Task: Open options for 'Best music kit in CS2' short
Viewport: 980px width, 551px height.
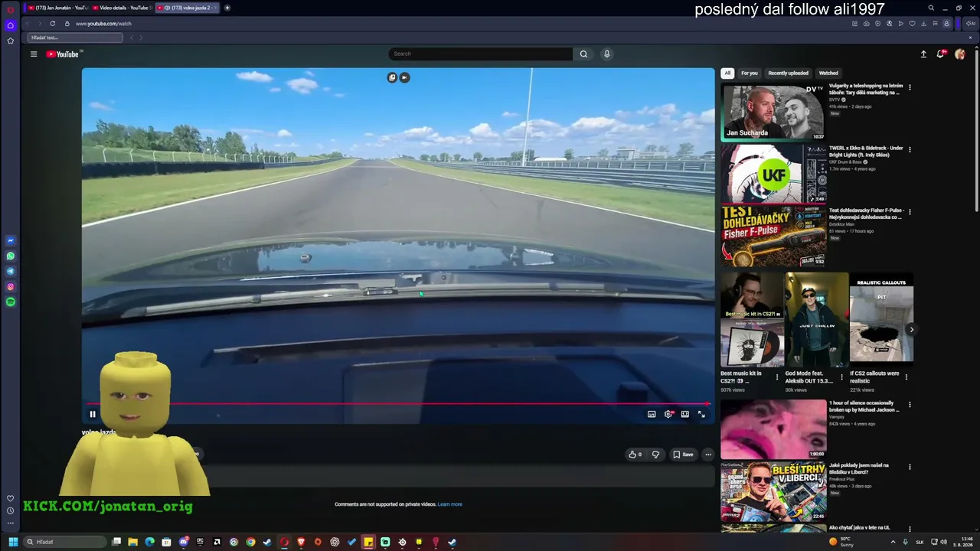Action: click(x=777, y=377)
